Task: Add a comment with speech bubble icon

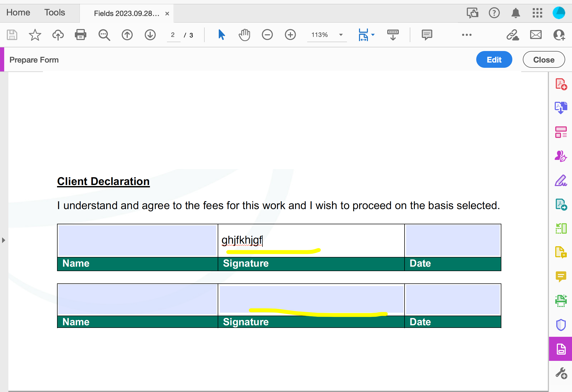Action: pos(427,35)
